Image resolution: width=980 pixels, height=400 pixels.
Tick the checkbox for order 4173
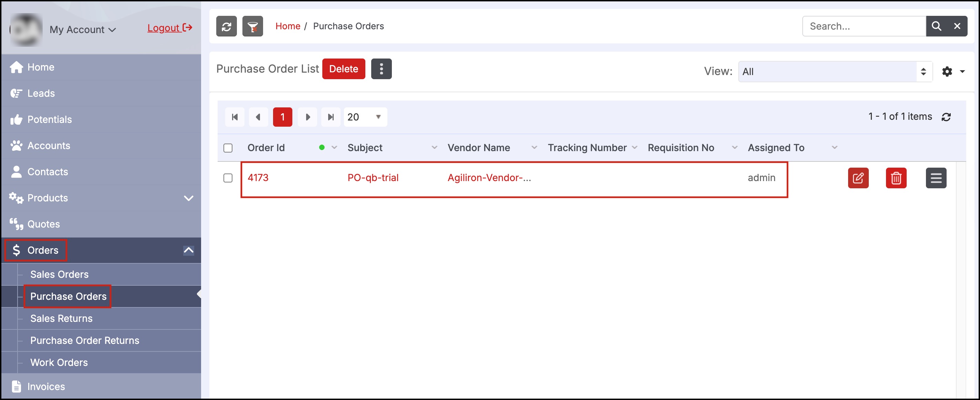[228, 178]
